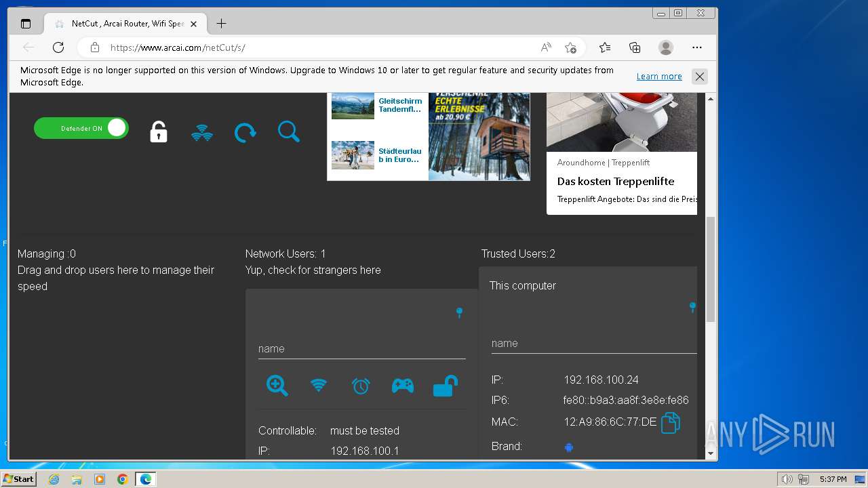Click the Android brand icon
Viewport: 868px width, 488px height.
(x=569, y=447)
